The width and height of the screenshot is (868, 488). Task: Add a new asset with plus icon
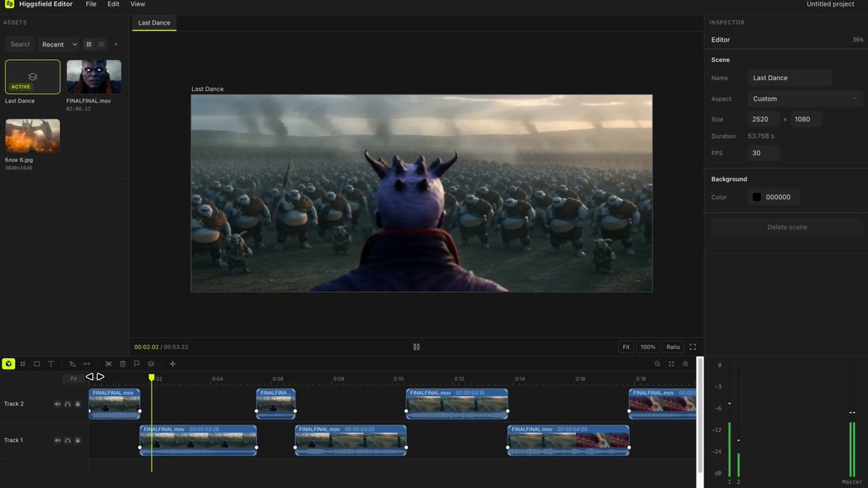pyautogui.click(x=116, y=44)
